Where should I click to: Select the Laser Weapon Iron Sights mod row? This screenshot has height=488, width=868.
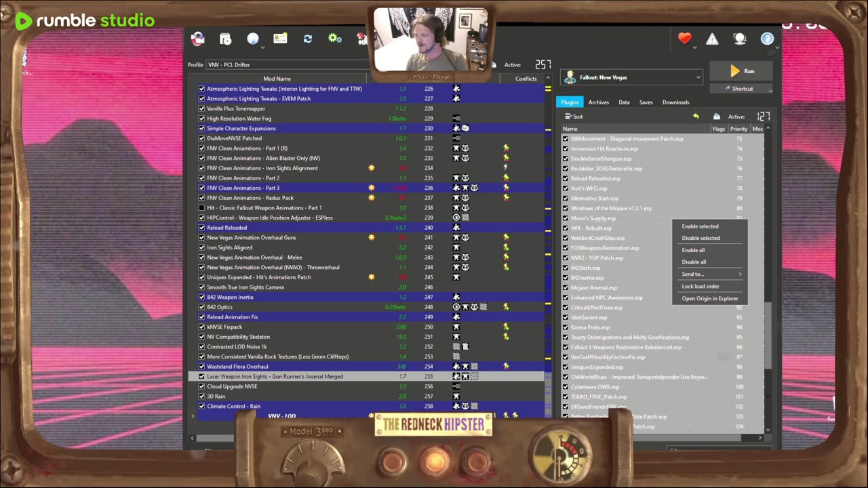(366, 376)
